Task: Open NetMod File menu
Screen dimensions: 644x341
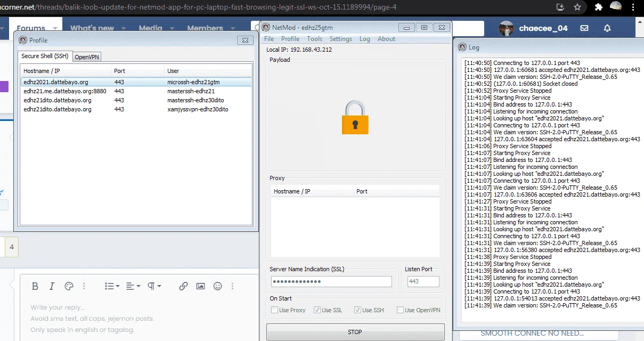Action: [269, 39]
